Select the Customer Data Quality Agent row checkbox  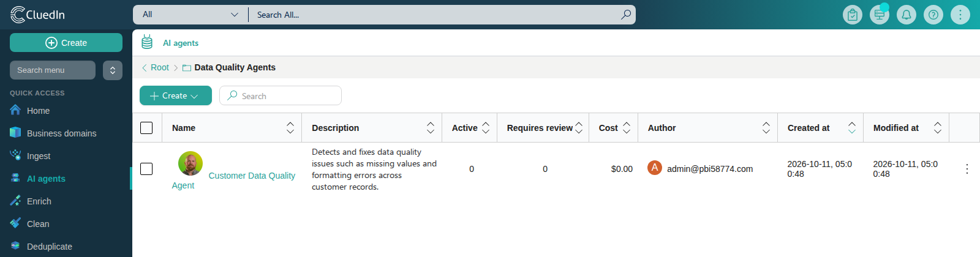pyautogui.click(x=146, y=169)
